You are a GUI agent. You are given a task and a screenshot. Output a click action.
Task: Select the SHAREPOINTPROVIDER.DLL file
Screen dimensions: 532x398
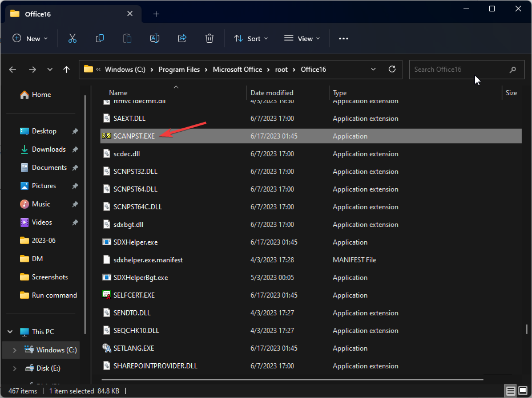(155, 366)
